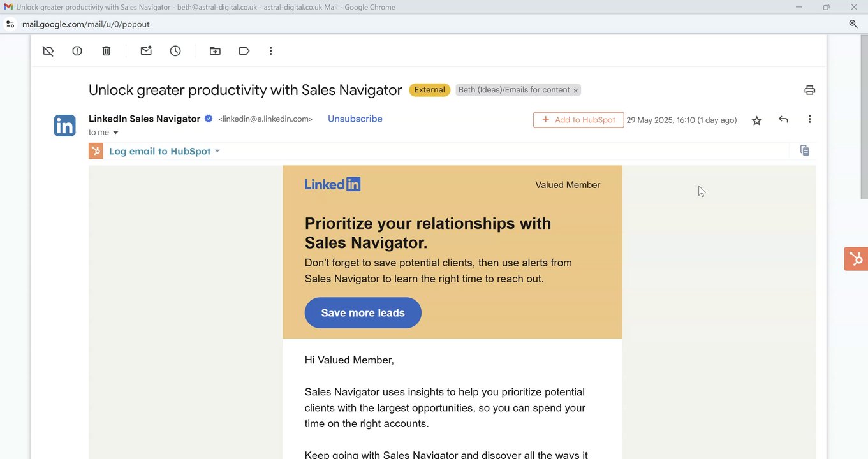
Task: Print the email with printer icon
Action: pos(809,90)
